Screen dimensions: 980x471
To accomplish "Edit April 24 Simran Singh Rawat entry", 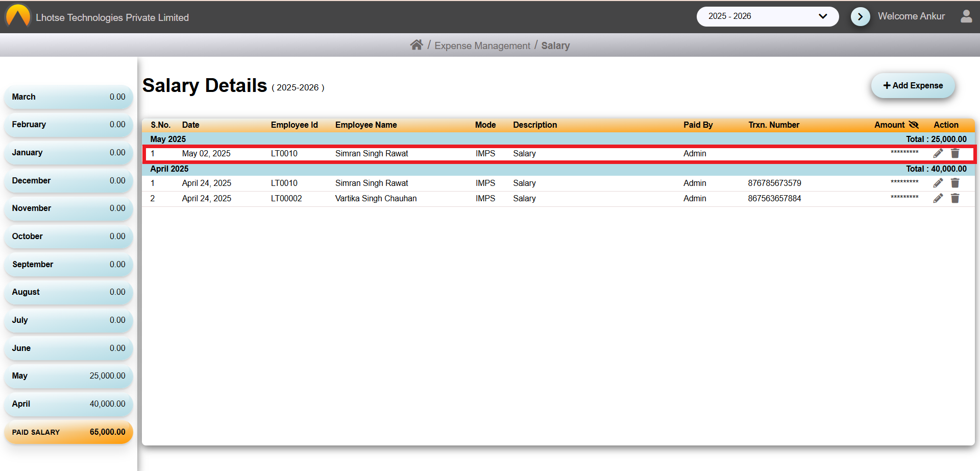I will coord(938,183).
